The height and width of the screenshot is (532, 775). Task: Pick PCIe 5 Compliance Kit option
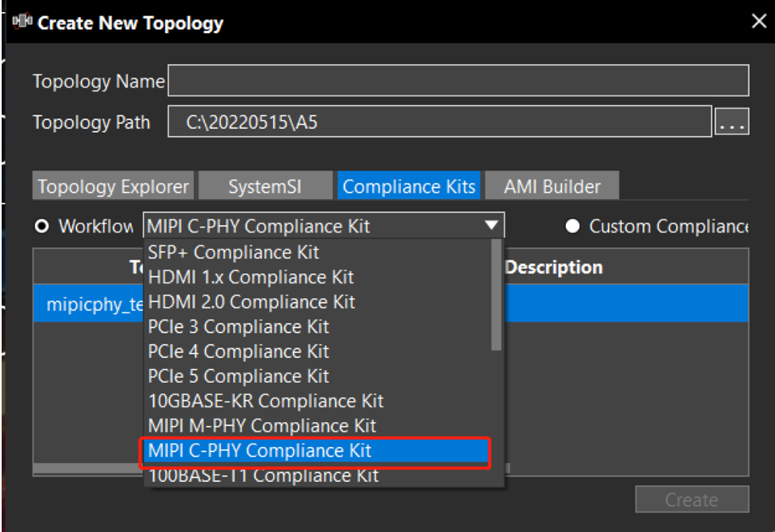317,376
